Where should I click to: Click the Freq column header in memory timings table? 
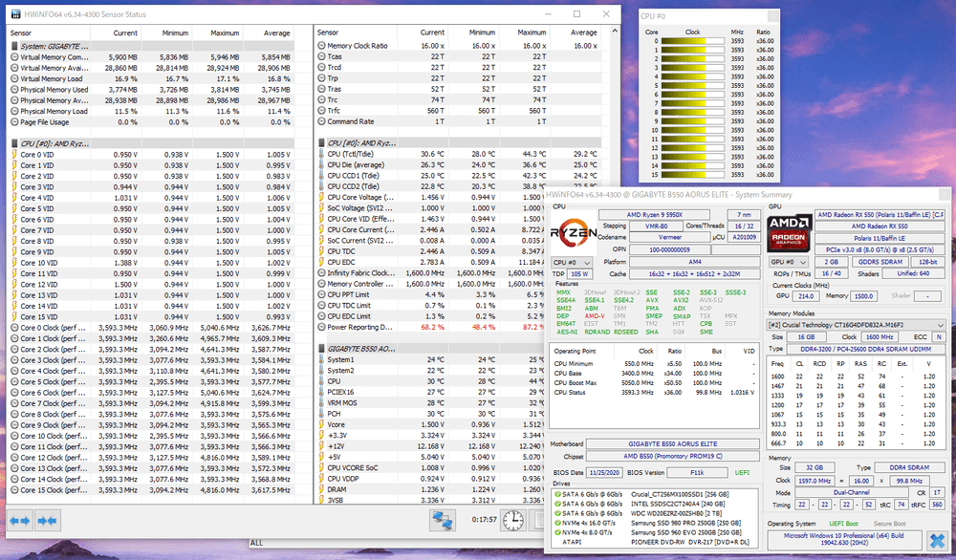(777, 364)
